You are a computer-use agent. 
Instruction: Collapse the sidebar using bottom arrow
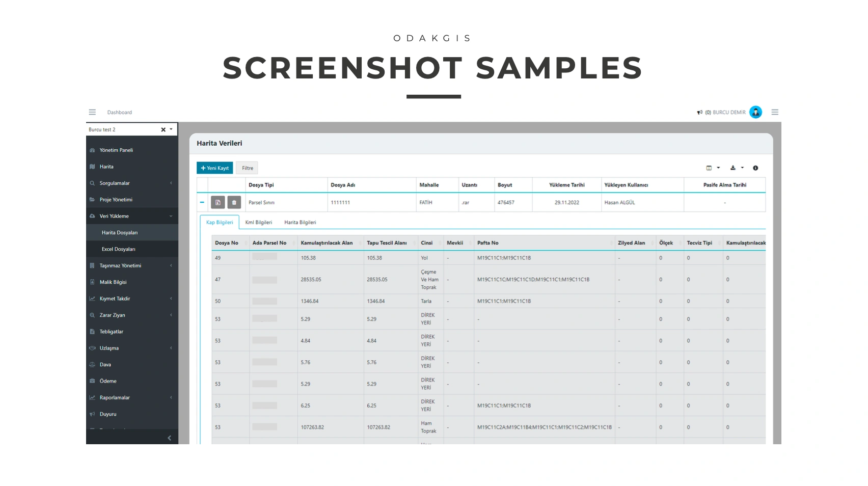pos(169,438)
